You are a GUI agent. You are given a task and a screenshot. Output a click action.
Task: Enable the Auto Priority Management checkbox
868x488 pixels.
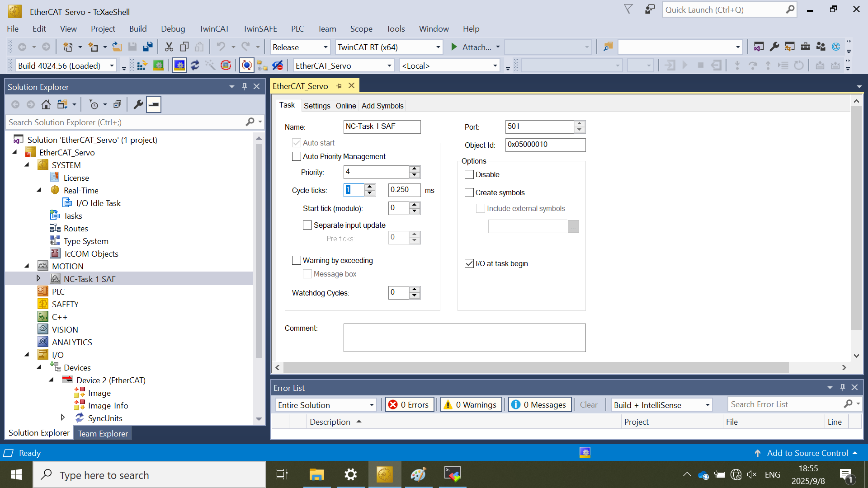(x=297, y=156)
